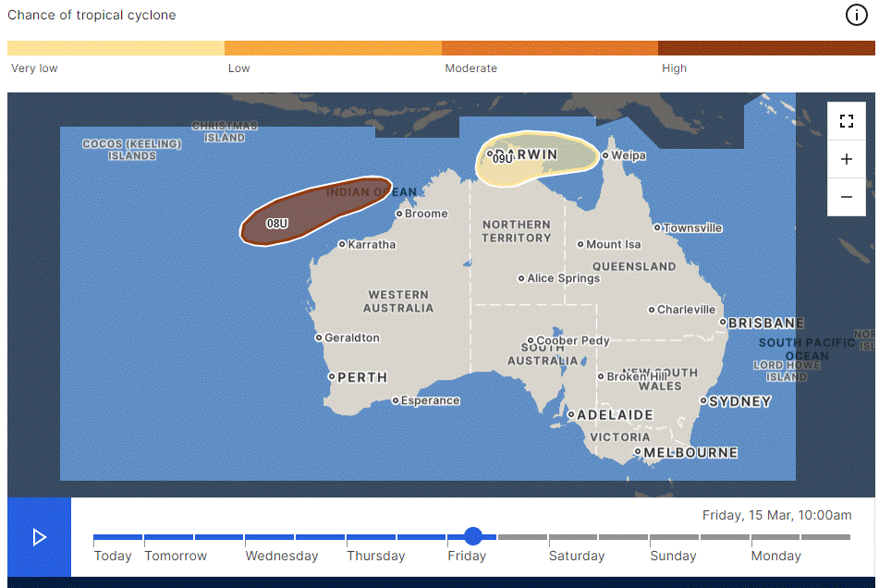The height and width of the screenshot is (588, 879).
Task: Select the Friday timeline label
Action: tap(467, 556)
